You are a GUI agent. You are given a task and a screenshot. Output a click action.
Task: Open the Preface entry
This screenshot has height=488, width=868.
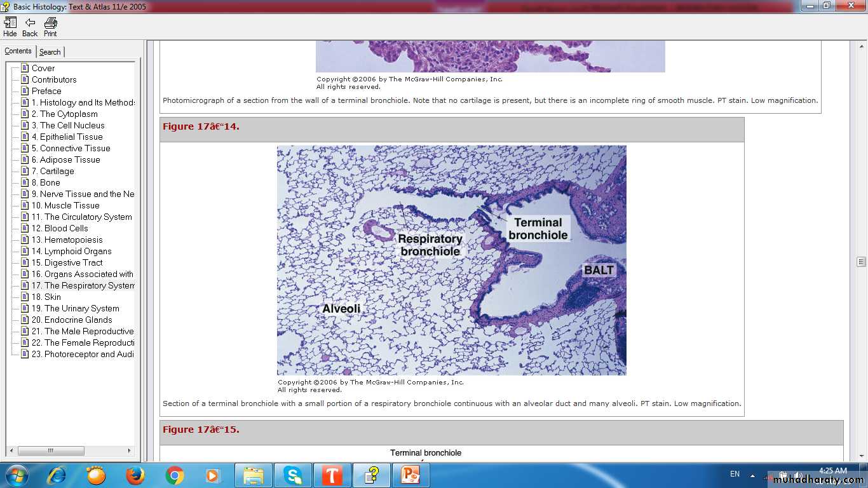click(x=46, y=91)
